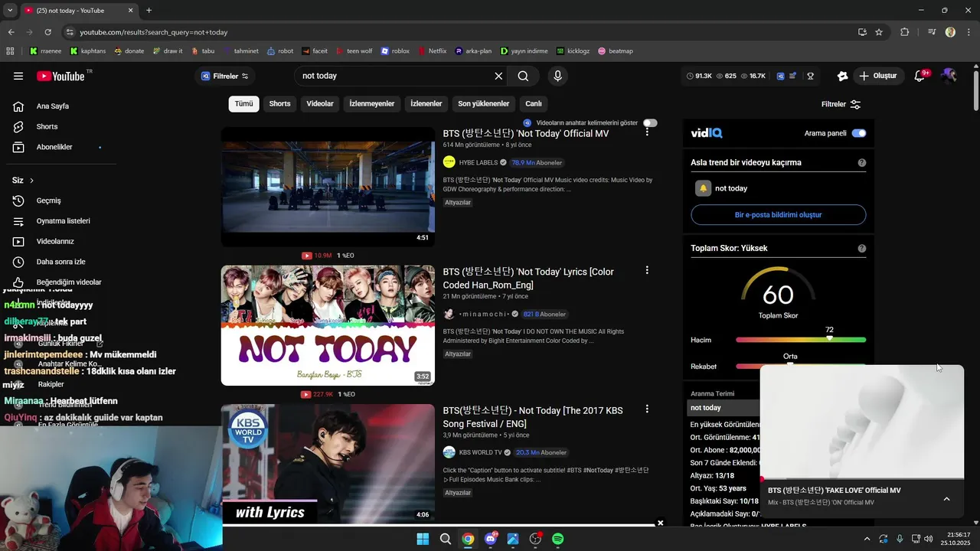Viewport: 980px width, 551px height.
Task: Clear the search box text
Action: 498,76
